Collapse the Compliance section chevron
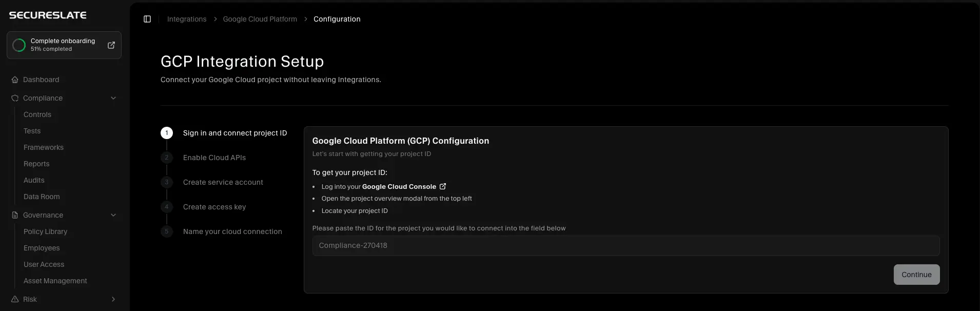 (x=113, y=98)
